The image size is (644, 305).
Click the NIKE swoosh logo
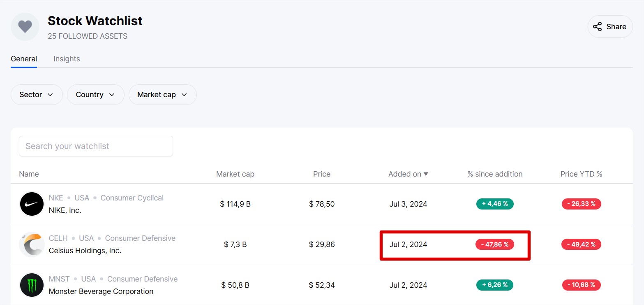click(x=32, y=204)
